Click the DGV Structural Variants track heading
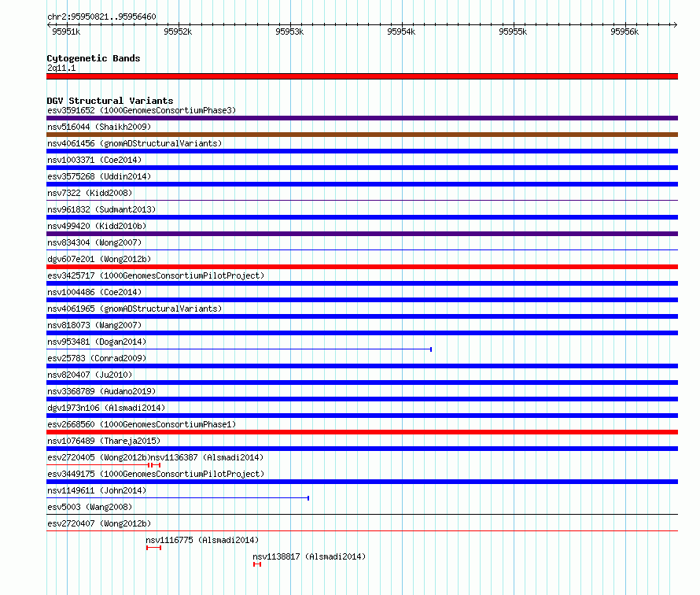 click(x=110, y=101)
